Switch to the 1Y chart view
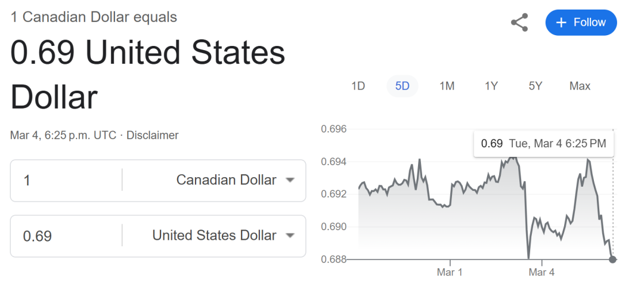 point(491,86)
